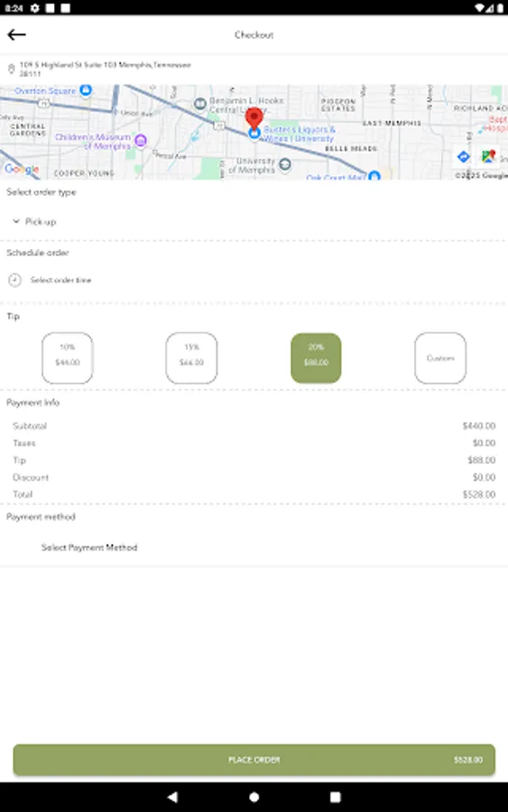Select the 15% tip option
This screenshot has width=508, height=812.
pos(191,358)
